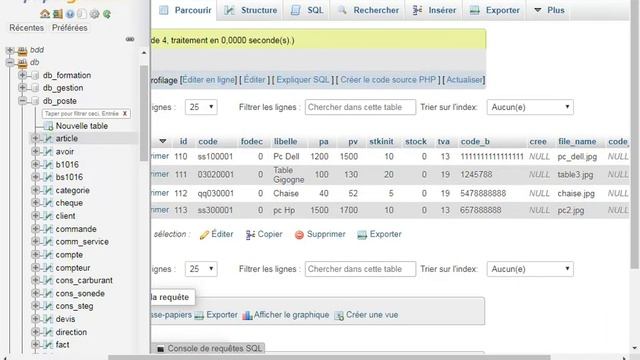This screenshot has width=640, height=360.
Task: Click the Nouvelle table icon
Action: [x=48, y=126]
